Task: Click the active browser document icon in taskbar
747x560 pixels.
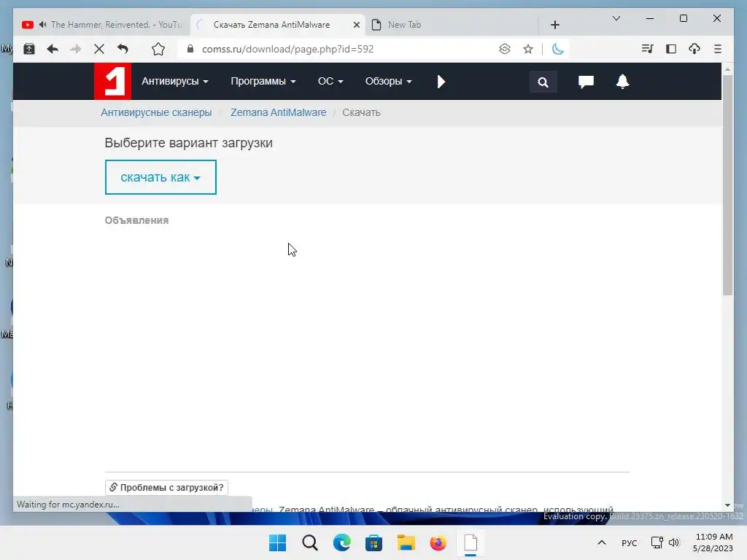Action: pyautogui.click(x=471, y=542)
